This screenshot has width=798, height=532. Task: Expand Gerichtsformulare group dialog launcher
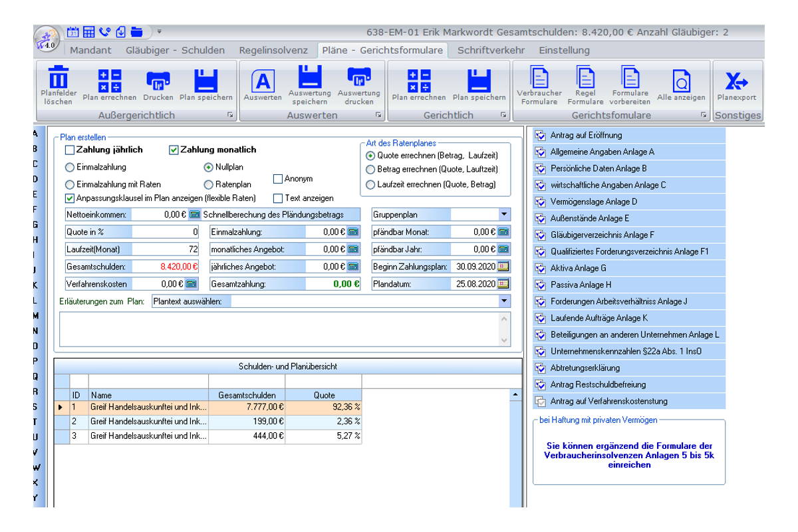pos(703,115)
